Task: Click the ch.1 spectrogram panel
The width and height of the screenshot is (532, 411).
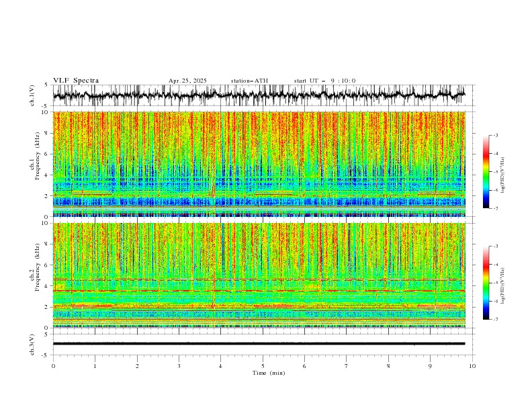Action: 259,164
